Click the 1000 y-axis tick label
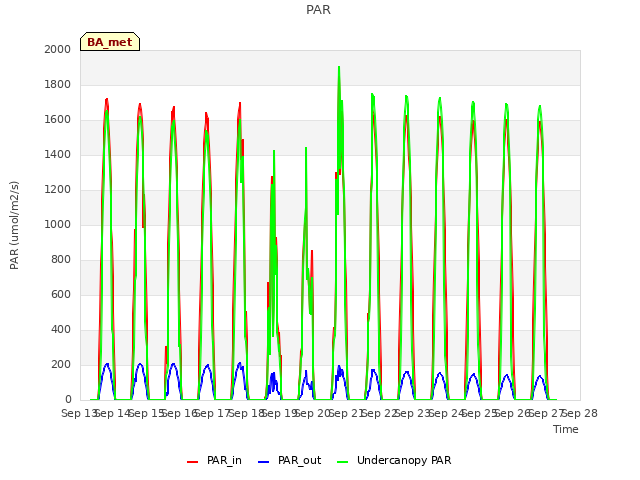 click(58, 224)
